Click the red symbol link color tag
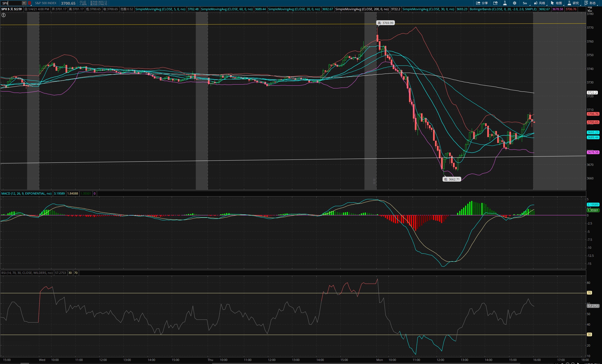 point(30,3)
